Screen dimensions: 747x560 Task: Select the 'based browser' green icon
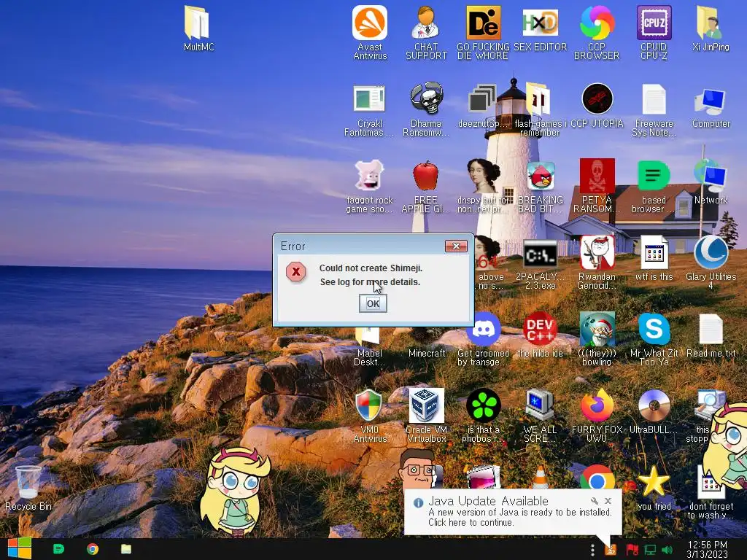pos(654,176)
